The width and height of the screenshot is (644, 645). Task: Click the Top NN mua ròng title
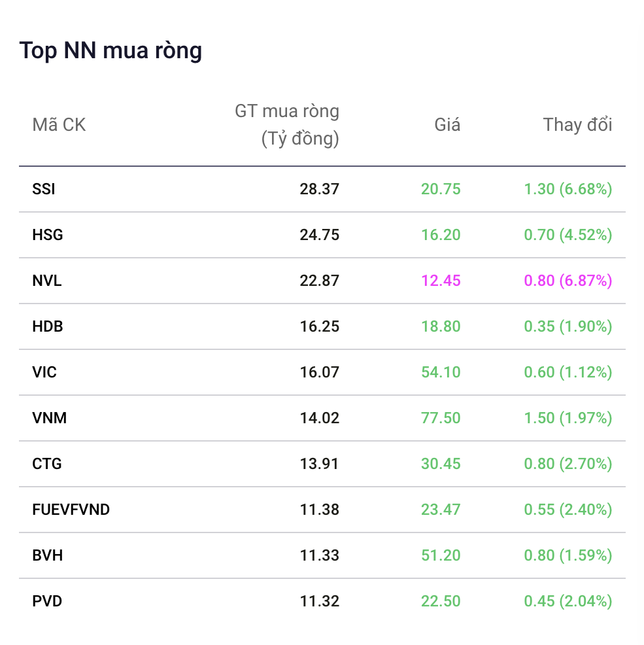pyautogui.click(x=110, y=51)
